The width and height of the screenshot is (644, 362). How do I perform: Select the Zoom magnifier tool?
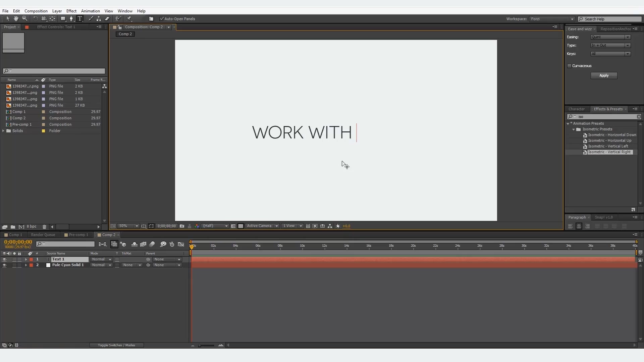pyautogui.click(x=24, y=19)
